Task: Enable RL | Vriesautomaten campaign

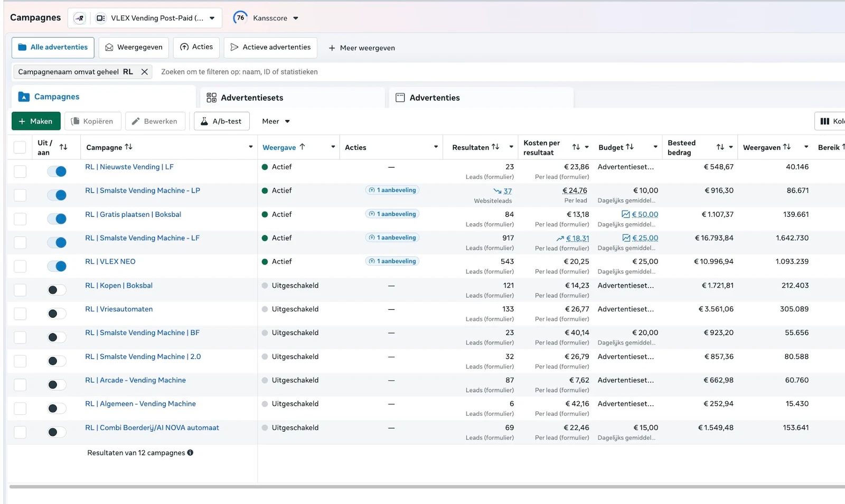Action: tap(57, 313)
